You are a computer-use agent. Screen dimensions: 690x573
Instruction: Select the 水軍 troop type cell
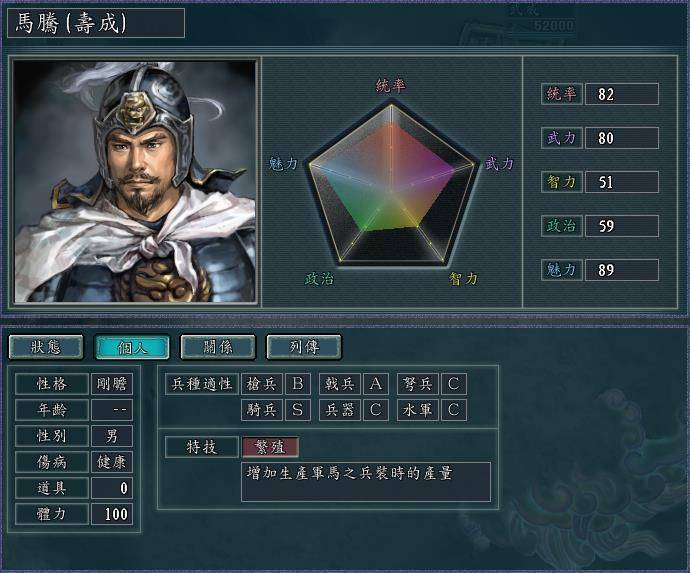tap(417, 410)
